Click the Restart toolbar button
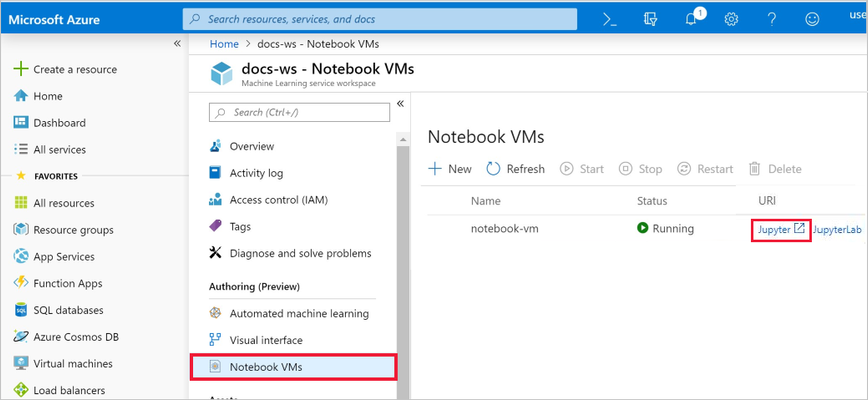 pyautogui.click(x=705, y=169)
